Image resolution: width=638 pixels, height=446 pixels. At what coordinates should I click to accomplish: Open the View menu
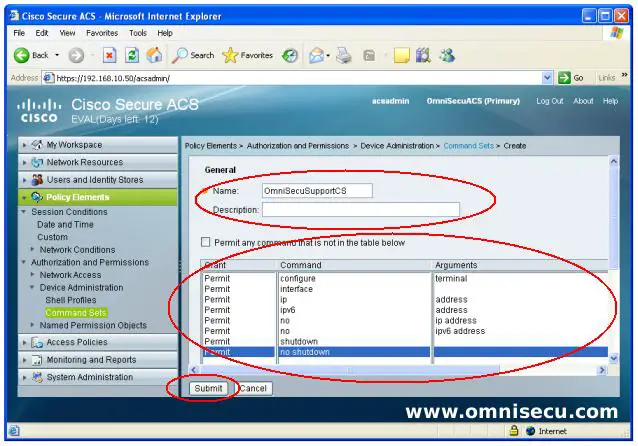67,33
